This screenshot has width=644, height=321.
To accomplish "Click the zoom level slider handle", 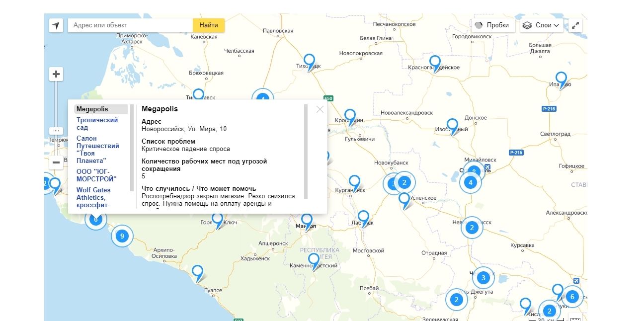I will 56,131.
